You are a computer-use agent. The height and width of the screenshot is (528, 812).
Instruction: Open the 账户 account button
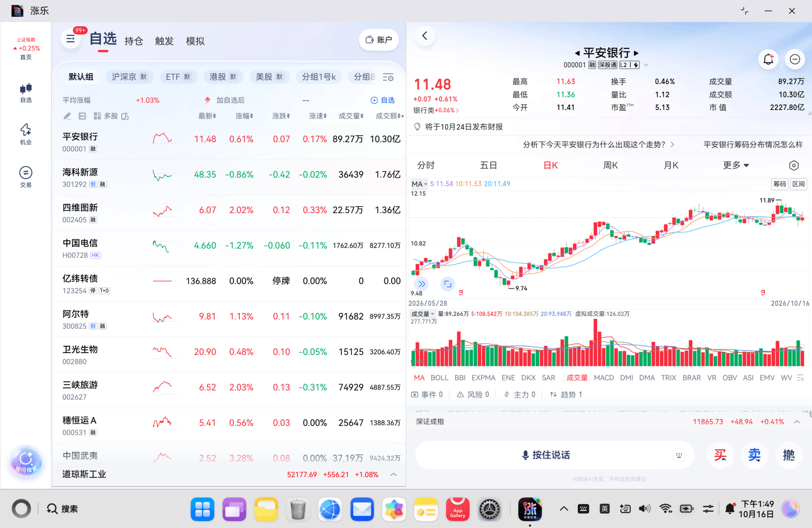(379, 40)
